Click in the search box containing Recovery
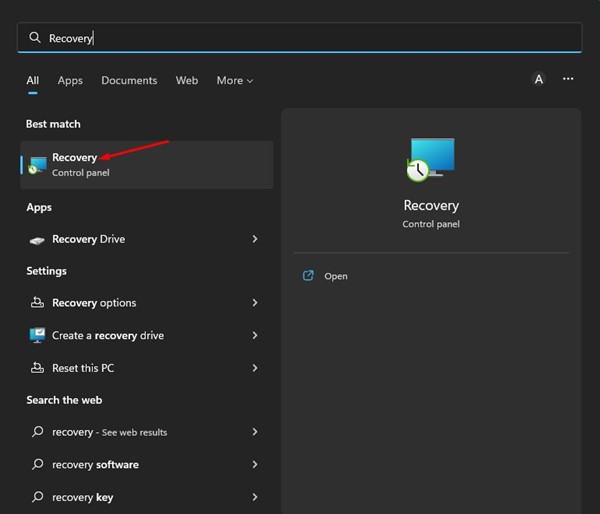This screenshot has width=600, height=514. (300, 38)
